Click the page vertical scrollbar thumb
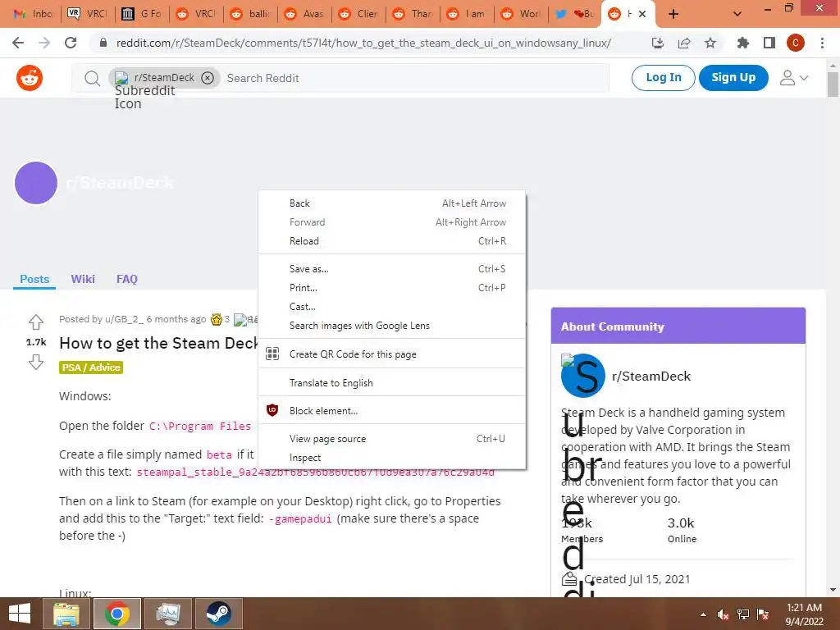 point(833,84)
